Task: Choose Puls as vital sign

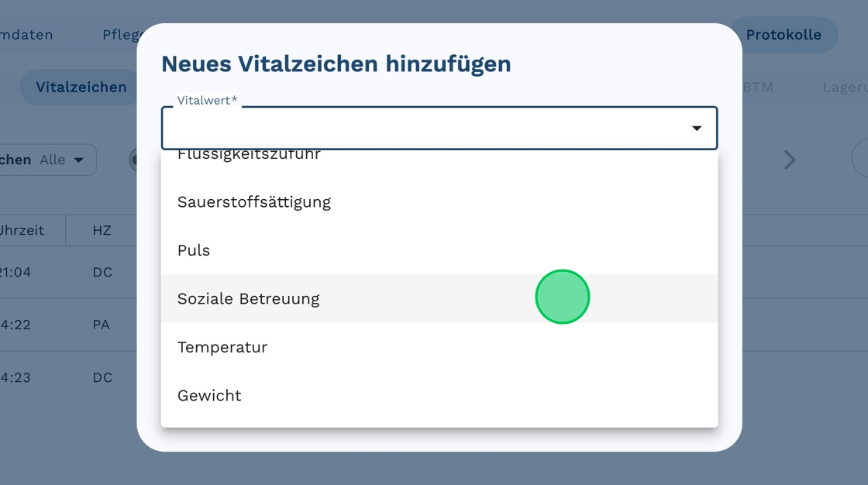Action: point(194,250)
